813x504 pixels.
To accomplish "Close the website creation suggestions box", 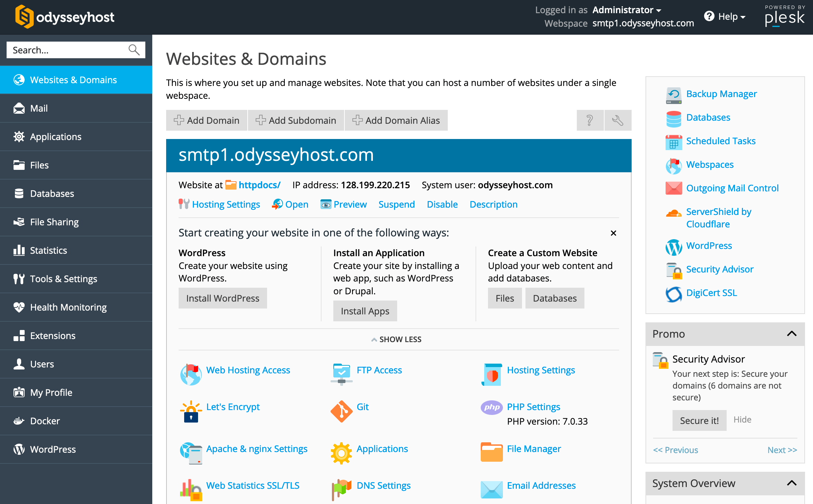I will coord(613,233).
